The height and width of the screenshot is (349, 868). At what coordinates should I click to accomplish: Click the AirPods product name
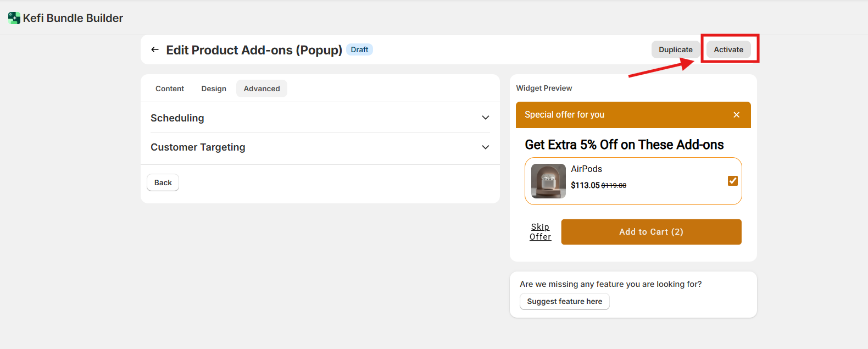586,169
